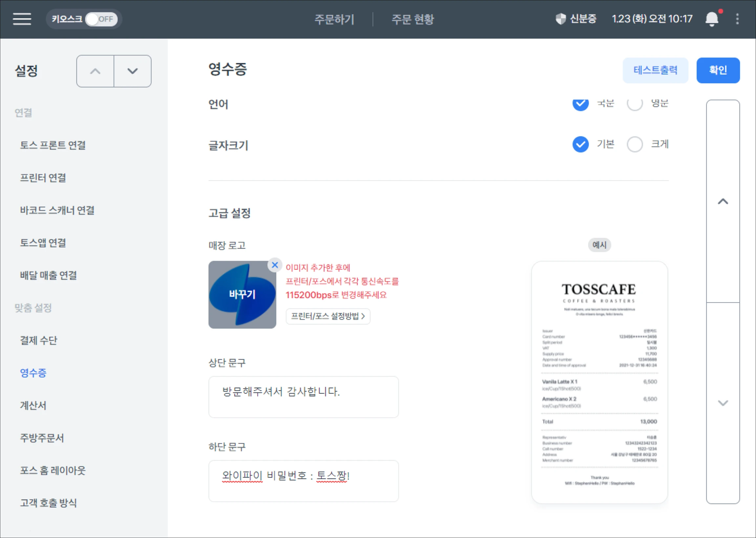Click the 하단 문구 text field

point(303,481)
